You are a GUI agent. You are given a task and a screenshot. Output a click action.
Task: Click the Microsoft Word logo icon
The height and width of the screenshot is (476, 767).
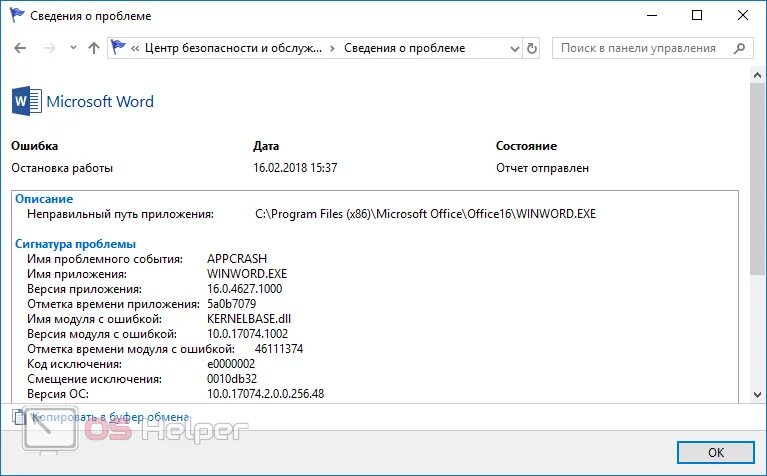tap(26, 101)
